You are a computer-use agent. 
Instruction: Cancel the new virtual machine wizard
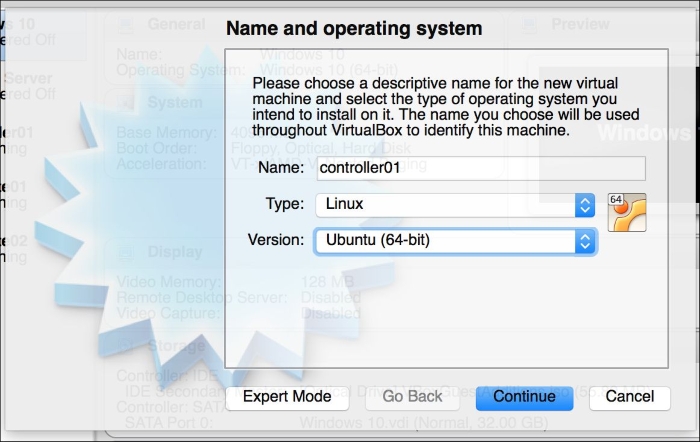tap(629, 397)
